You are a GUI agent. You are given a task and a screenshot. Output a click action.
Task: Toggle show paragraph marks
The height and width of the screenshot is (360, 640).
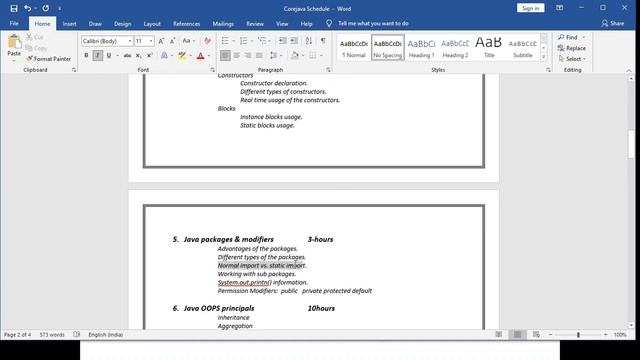(323, 41)
